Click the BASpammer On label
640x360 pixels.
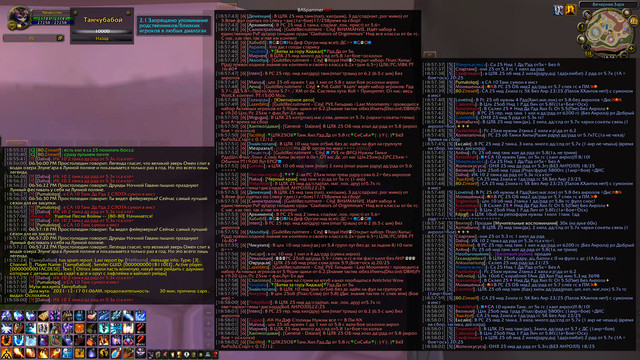pos(314,9)
